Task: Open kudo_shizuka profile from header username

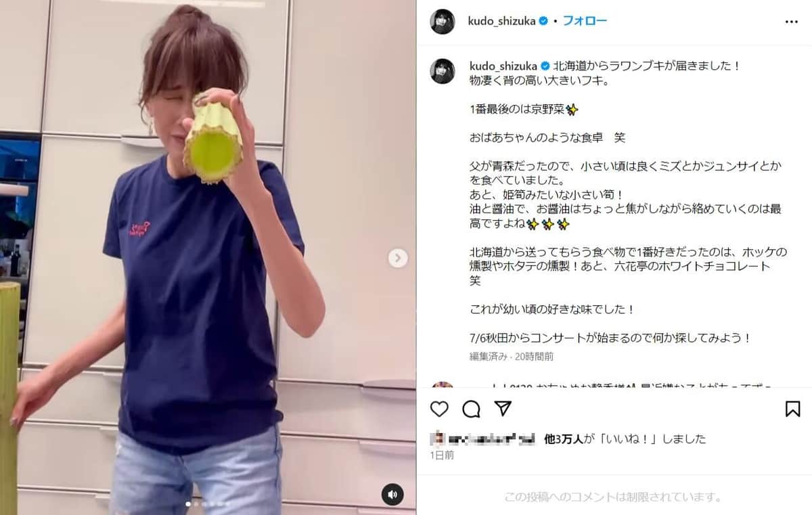Action: point(501,21)
